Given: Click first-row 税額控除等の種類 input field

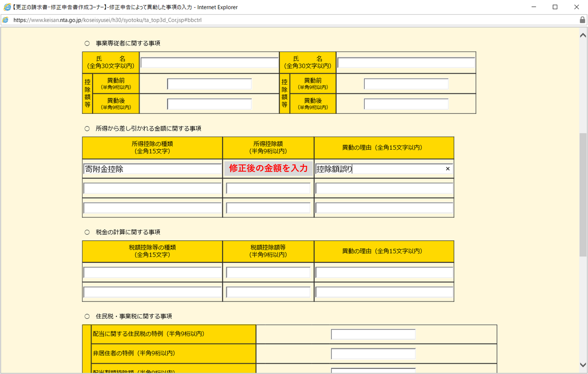Looking at the screenshot, I should (153, 272).
